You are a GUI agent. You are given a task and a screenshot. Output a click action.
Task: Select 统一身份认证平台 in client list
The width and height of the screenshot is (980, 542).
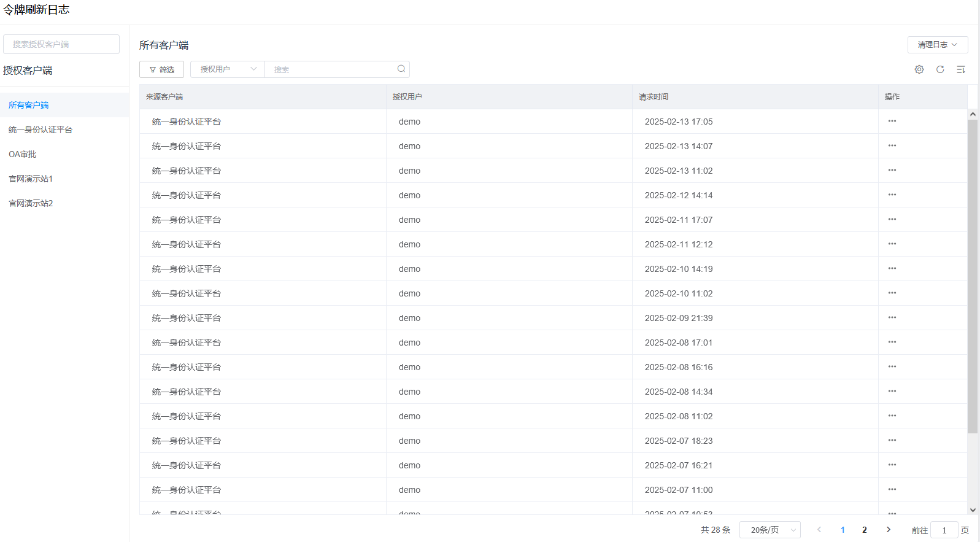point(41,130)
